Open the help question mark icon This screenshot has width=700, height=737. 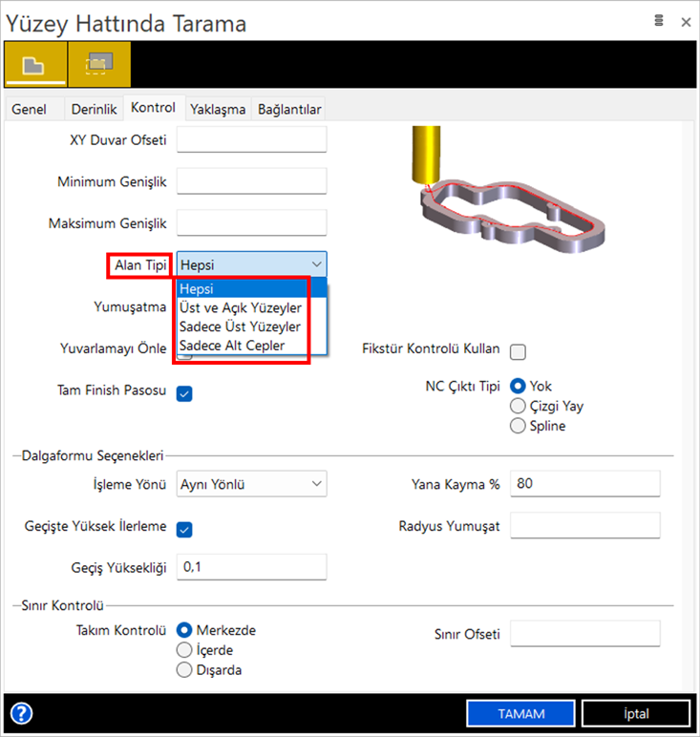click(21, 713)
